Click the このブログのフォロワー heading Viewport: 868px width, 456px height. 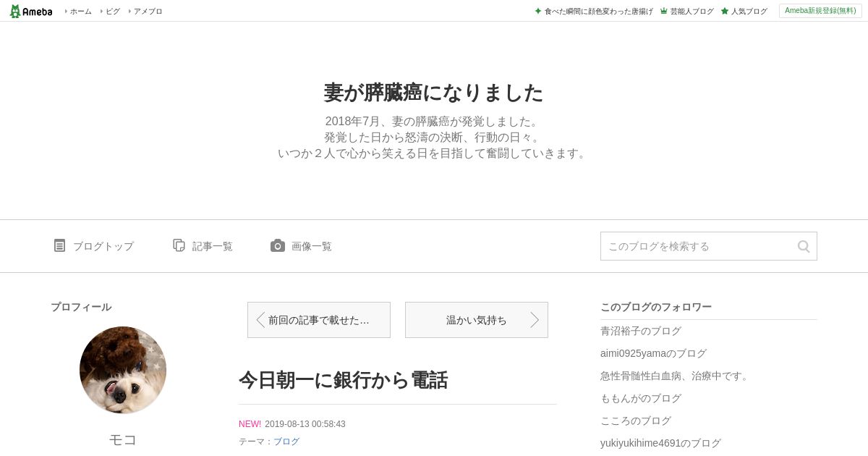(x=656, y=307)
